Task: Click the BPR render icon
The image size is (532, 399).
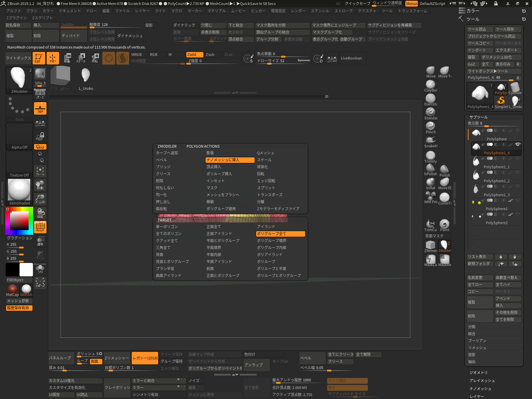Action: (40, 73)
